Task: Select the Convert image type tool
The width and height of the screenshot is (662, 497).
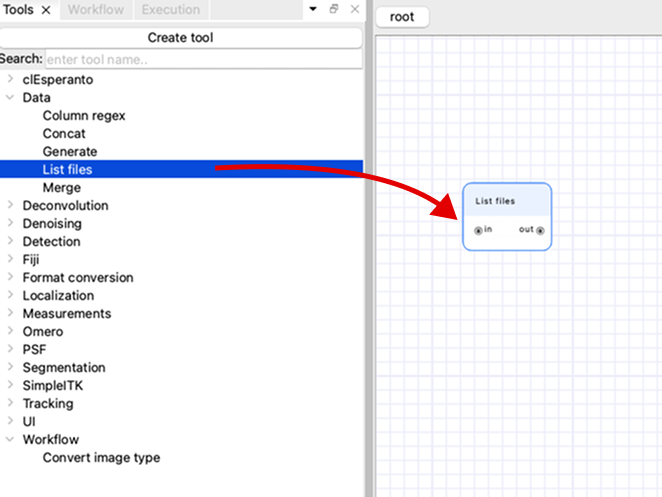Action: click(x=101, y=458)
